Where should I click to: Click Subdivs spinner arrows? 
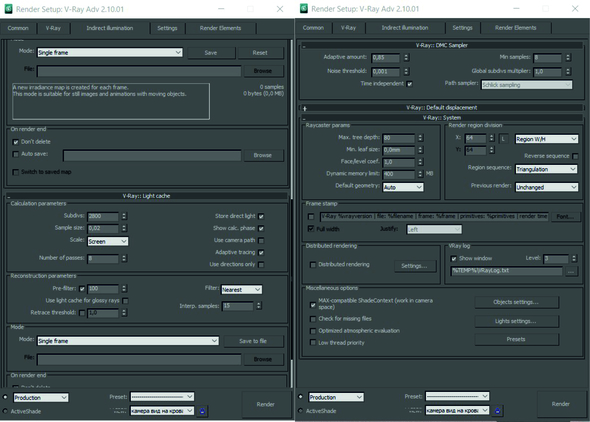(124, 216)
